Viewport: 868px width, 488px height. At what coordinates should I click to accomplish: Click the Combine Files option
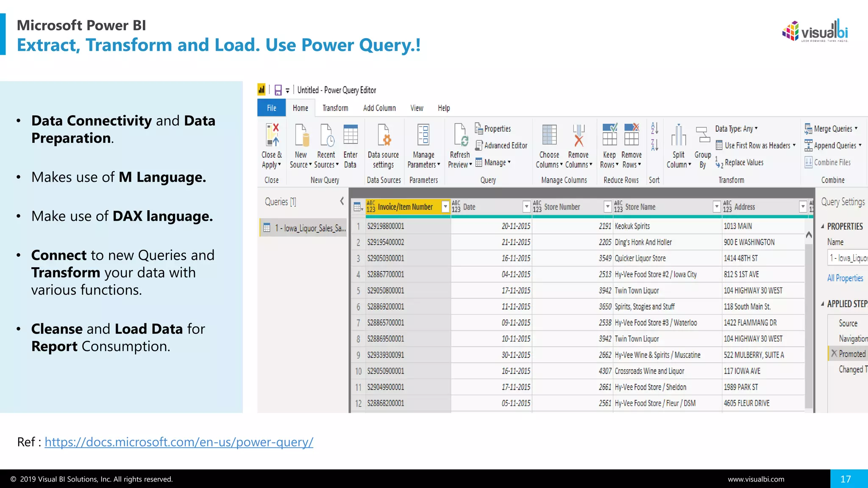coord(828,163)
